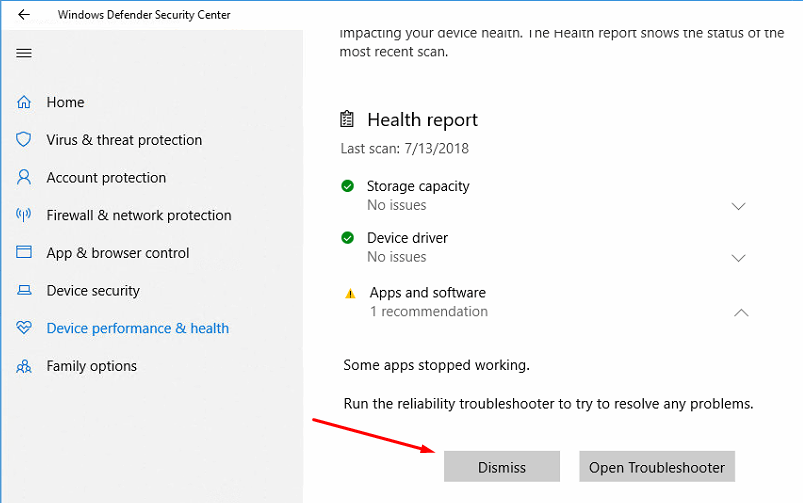Click the Account protection person icon
The width and height of the screenshot is (803, 503).
(x=24, y=177)
